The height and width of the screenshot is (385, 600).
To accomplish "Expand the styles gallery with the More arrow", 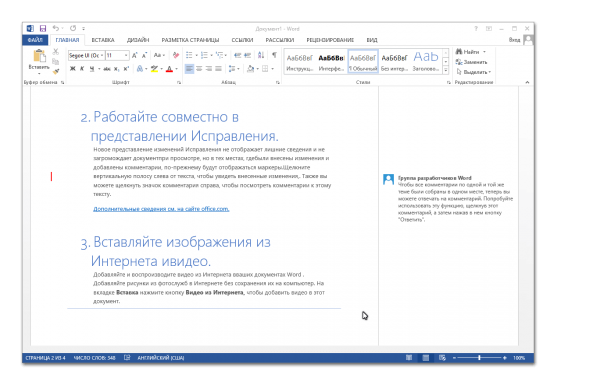I will pos(446,70).
